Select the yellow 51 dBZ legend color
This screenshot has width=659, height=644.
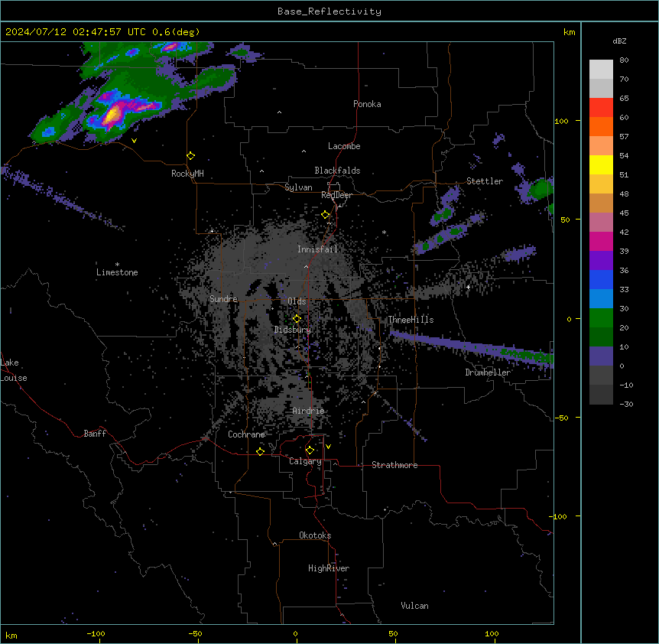(601, 164)
